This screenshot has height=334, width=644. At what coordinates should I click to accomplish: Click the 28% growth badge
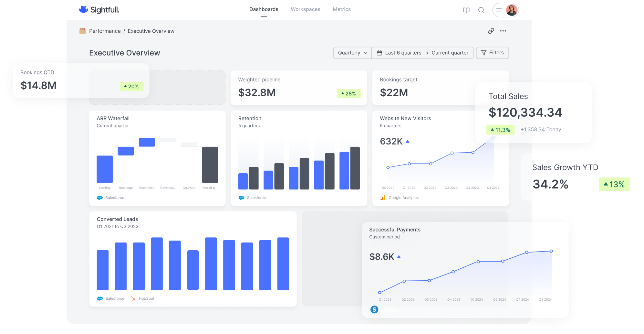coord(349,93)
